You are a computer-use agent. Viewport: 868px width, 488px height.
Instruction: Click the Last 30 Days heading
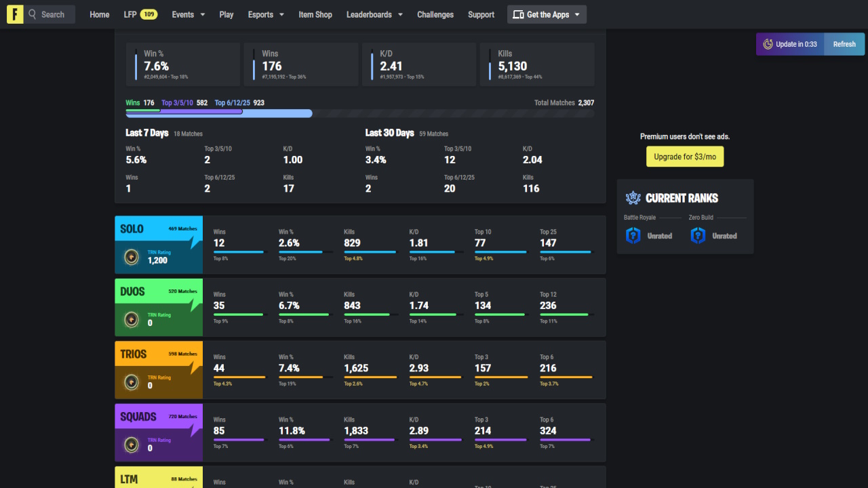pos(390,133)
